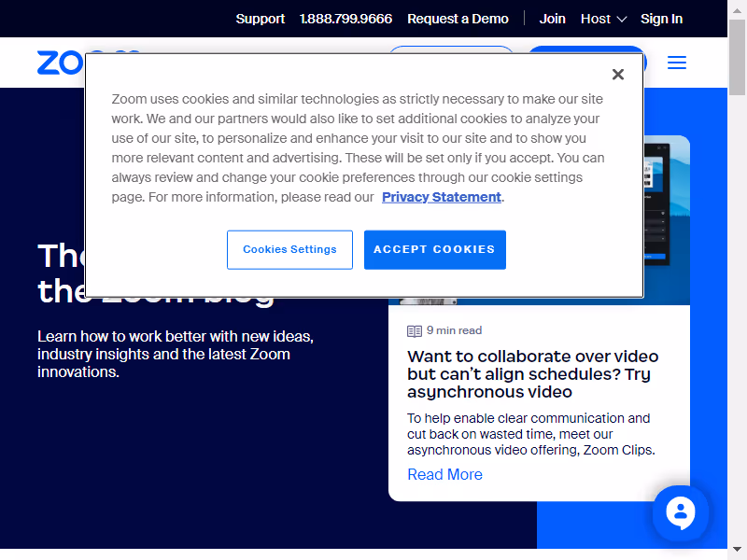The height and width of the screenshot is (560, 747).
Task: Click the vertical scrollbar thumb
Action: click(x=737, y=58)
